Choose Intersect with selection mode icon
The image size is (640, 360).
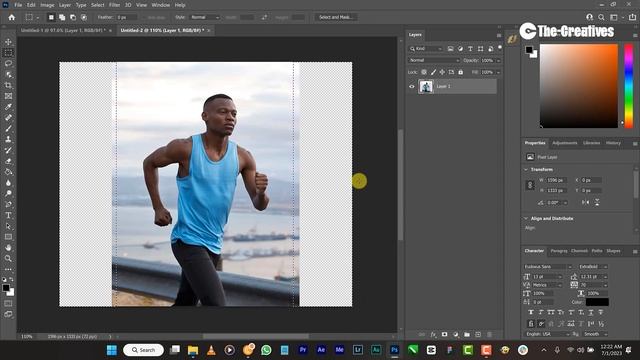[x=84, y=17]
